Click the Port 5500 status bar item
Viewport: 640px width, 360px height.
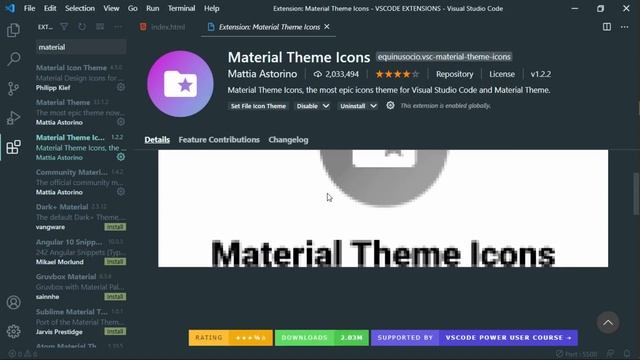pos(576,354)
